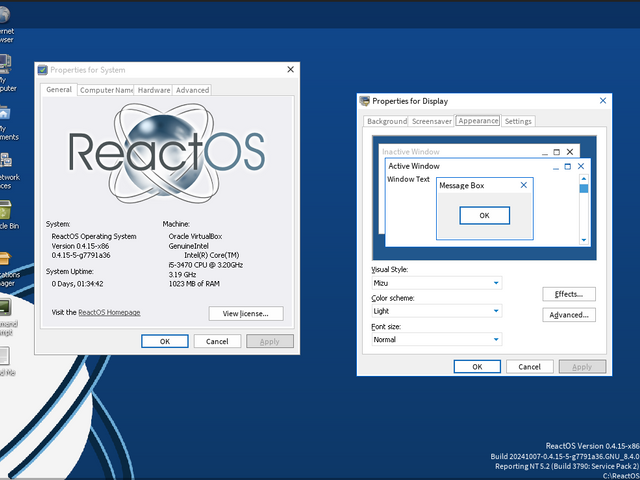
Task: Click the preview Inactive Window maximize icon
Action: (x=557, y=152)
